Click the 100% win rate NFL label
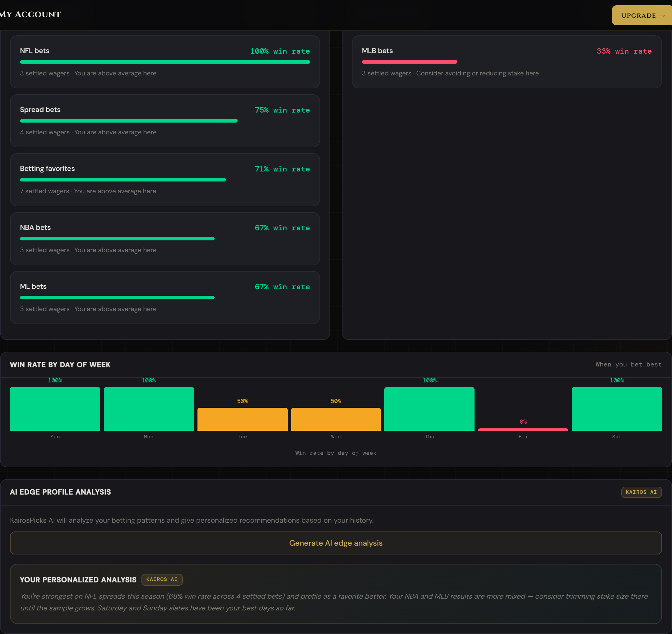 coord(280,51)
